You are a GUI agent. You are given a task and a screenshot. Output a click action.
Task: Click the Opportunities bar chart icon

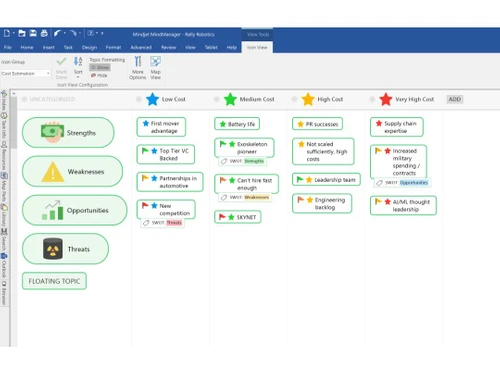click(52, 210)
